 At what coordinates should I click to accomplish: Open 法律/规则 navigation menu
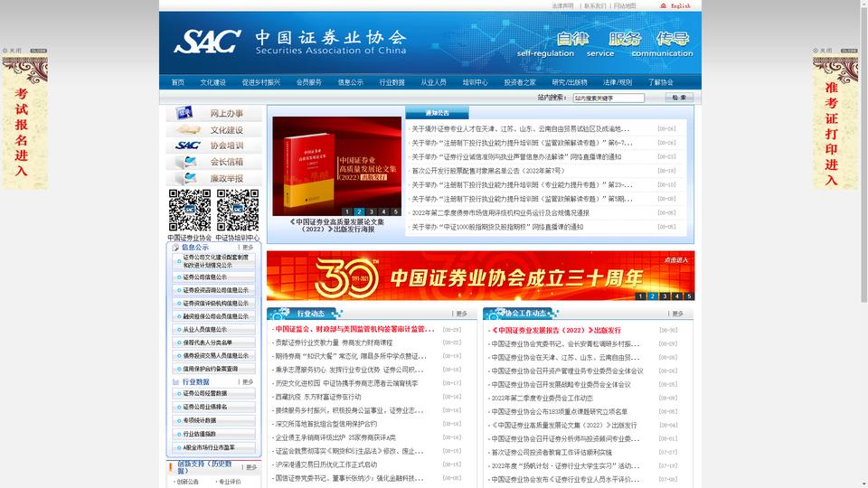[618, 82]
